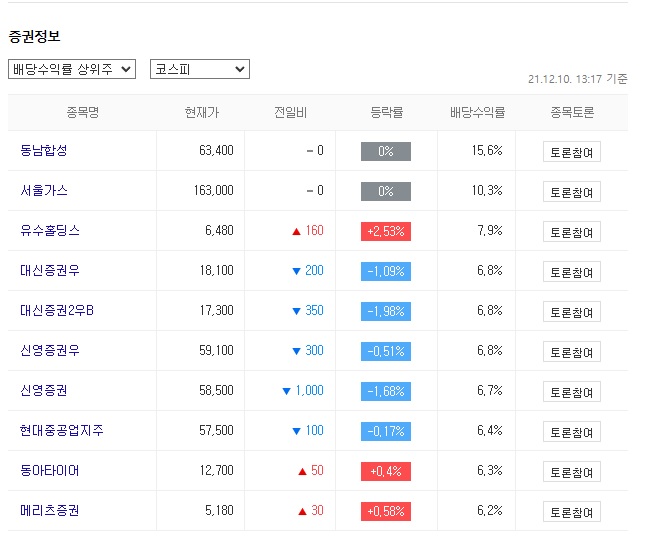Open the 서울가스 stock link
Screen dimensions: 647x538
[44, 191]
